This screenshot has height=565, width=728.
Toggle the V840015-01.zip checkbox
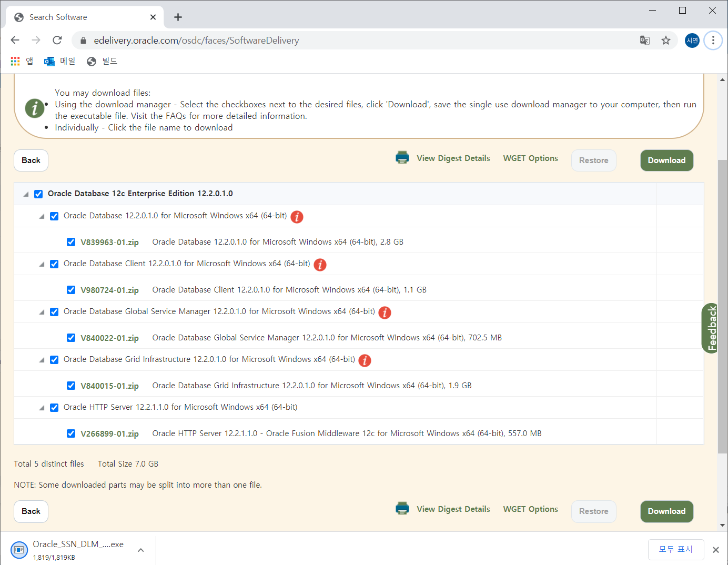click(x=71, y=386)
